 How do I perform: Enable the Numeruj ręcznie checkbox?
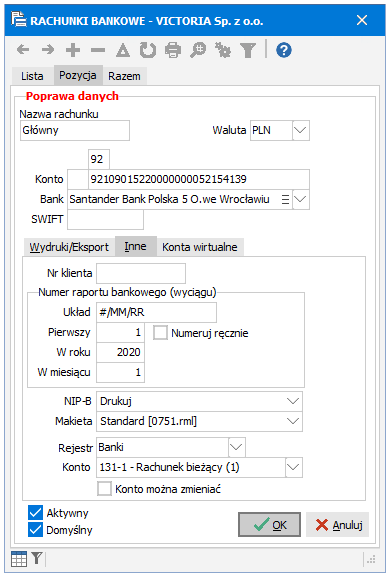coord(160,333)
